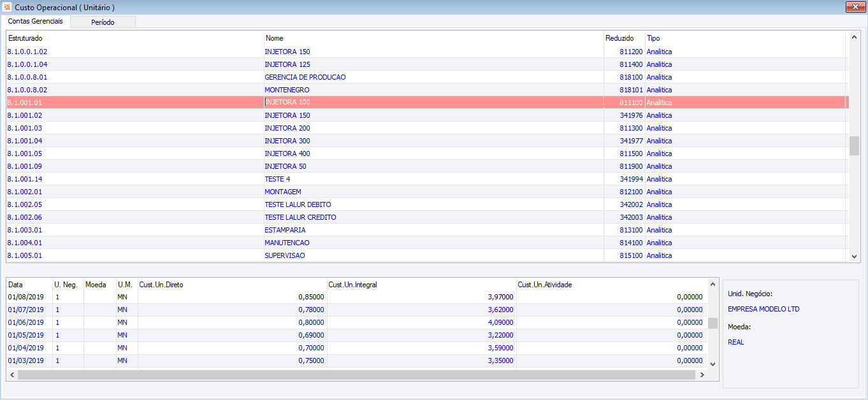The height and width of the screenshot is (400, 868).
Task: Click the lower grid horizontal scroll-left arrow
Action: pos(12,375)
